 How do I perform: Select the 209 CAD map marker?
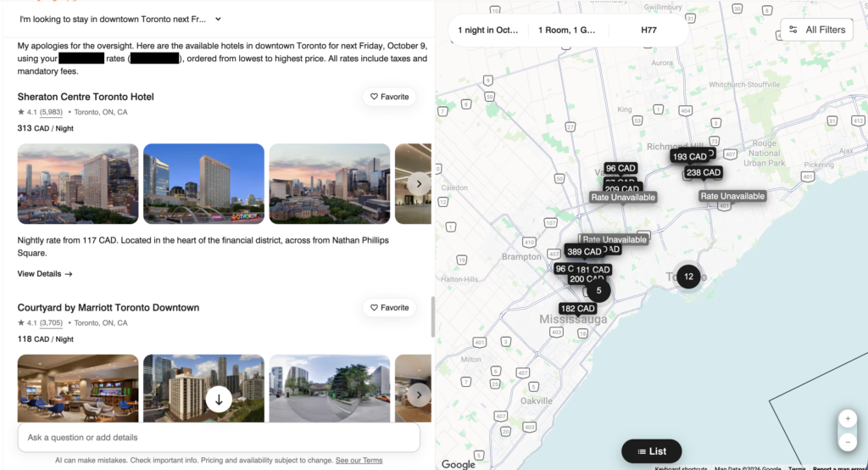(621, 189)
